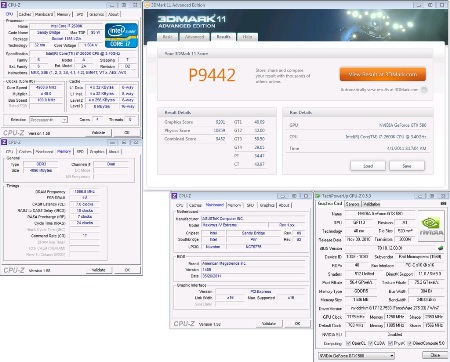Open Caches tab in CPU-Z CPU window
450x362 pixels.
(x=25, y=14)
